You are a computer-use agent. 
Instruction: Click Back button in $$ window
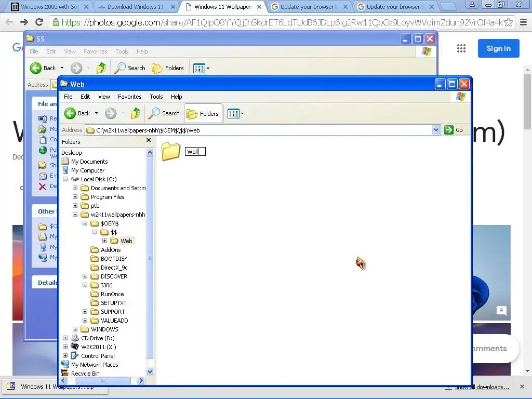click(x=43, y=68)
